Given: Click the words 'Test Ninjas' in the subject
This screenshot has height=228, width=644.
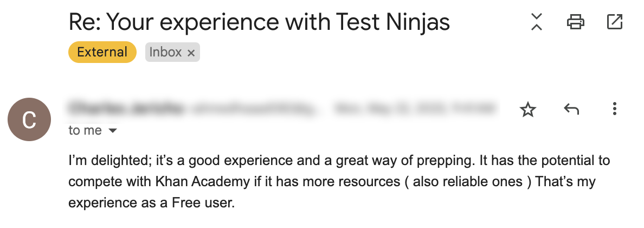Looking at the screenshot, I should pyautogui.click(x=393, y=22).
